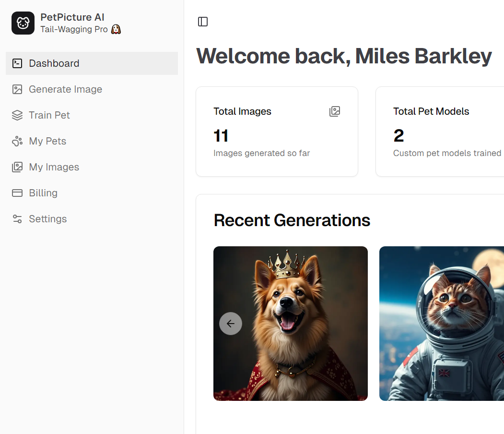Open the astronaut cat image thumbnail
The height and width of the screenshot is (434, 504).
click(x=442, y=323)
